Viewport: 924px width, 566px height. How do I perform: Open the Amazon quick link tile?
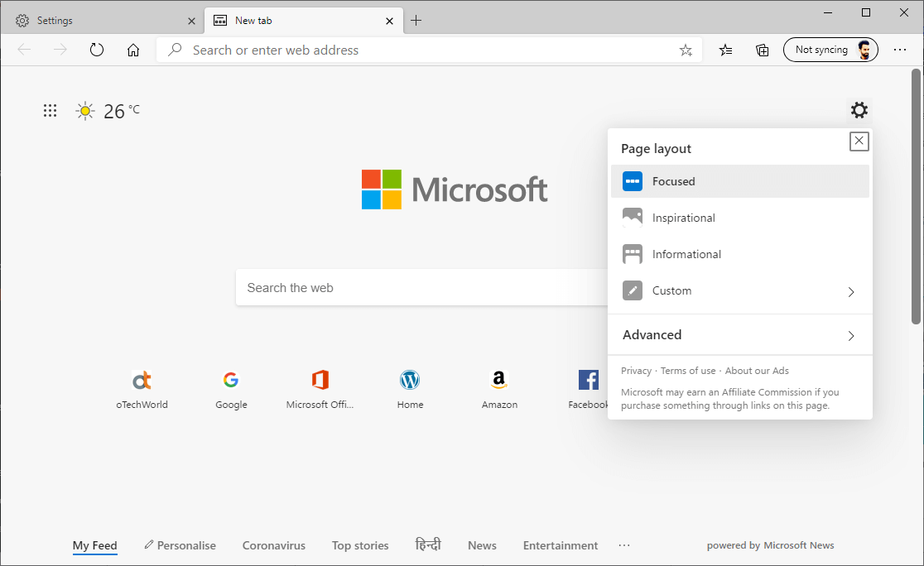tap(500, 389)
